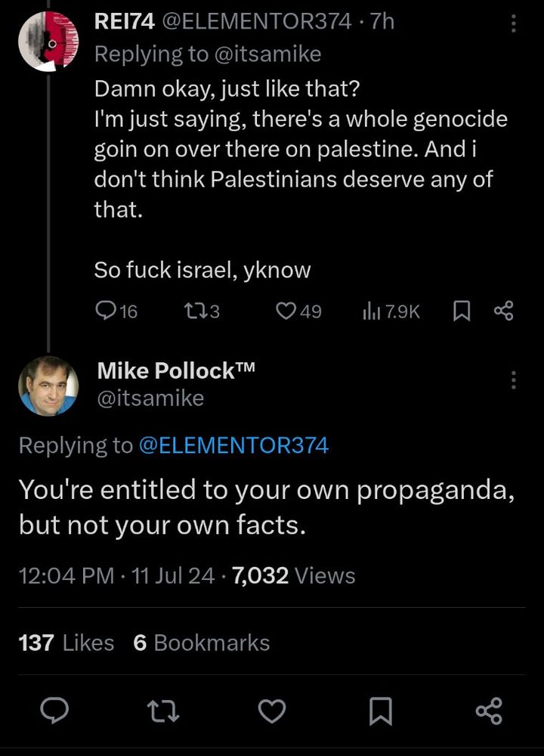Image resolution: width=544 pixels, height=756 pixels.
Task: Open the reply icon on REI74's tweet
Action: click(104, 310)
